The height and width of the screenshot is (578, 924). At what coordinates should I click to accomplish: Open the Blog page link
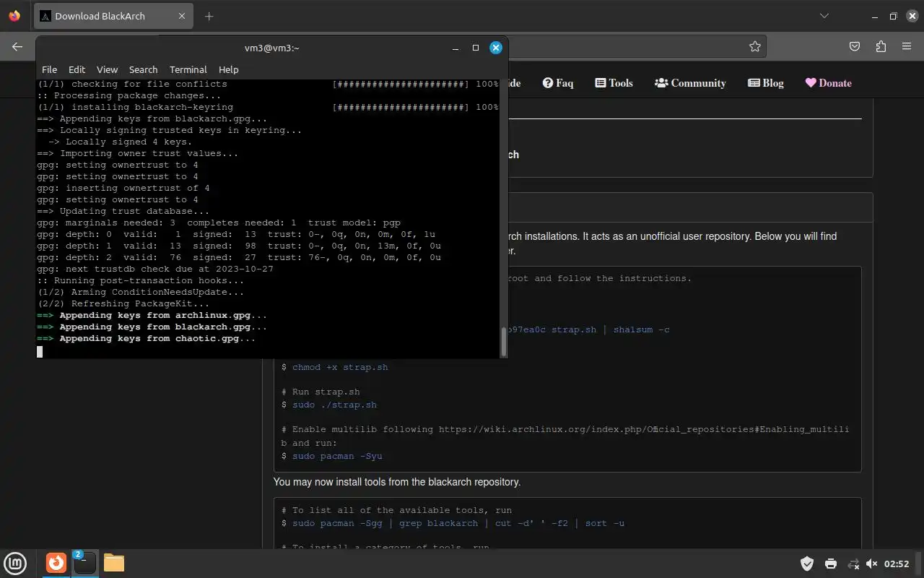[x=766, y=83]
